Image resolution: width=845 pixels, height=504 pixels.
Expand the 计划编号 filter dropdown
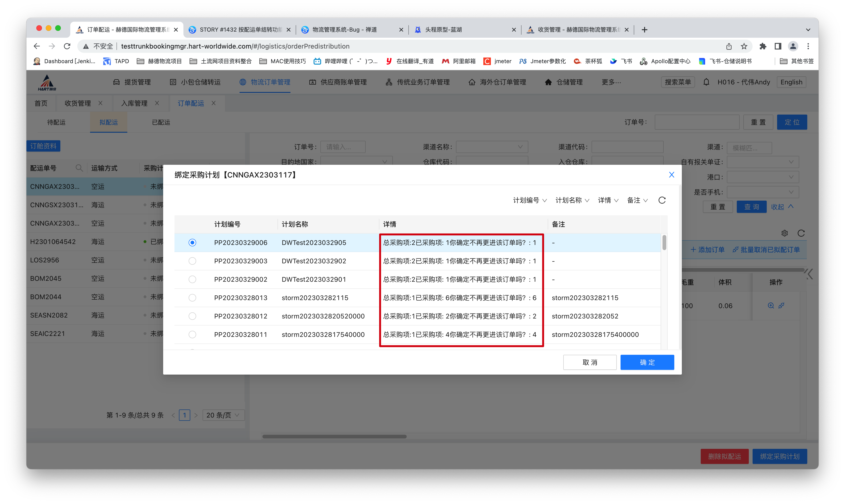[530, 200]
